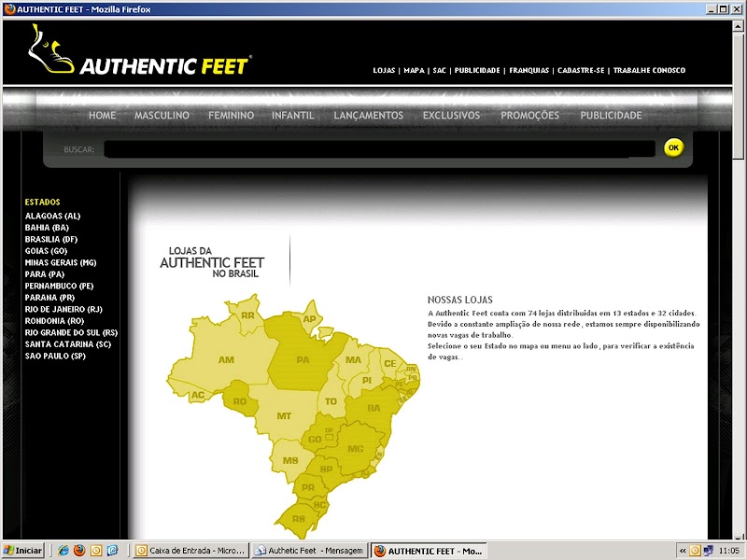Screen dimensions: 747x560
Task: Click the BUSCAR search input field
Action: point(380,149)
